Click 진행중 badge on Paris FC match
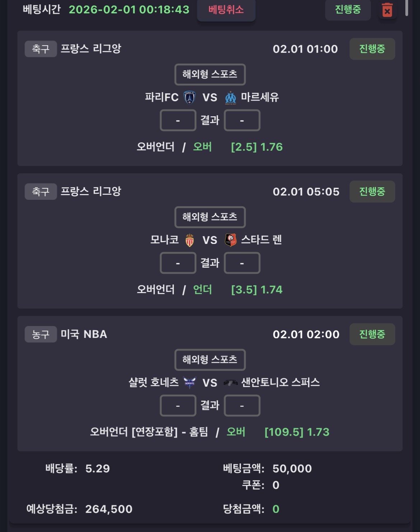Screen dimensions: 420x532 [x=372, y=49]
